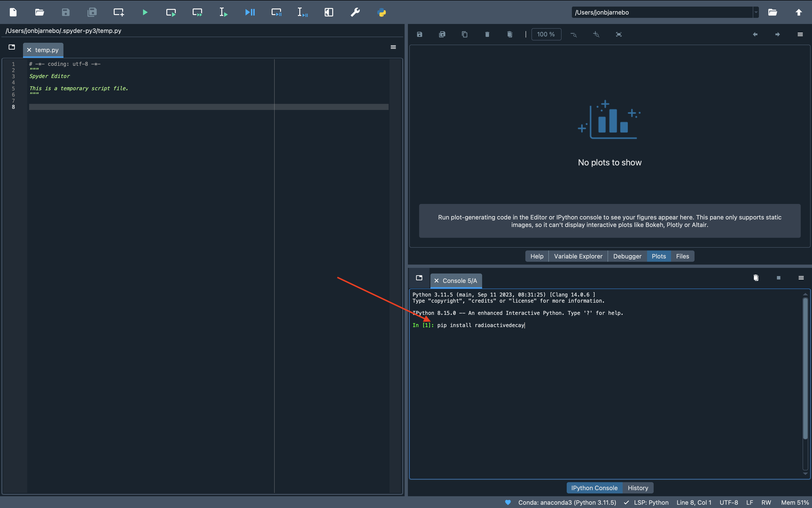Switch to the History tab
Image resolution: width=812 pixels, height=508 pixels.
pyautogui.click(x=638, y=488)
